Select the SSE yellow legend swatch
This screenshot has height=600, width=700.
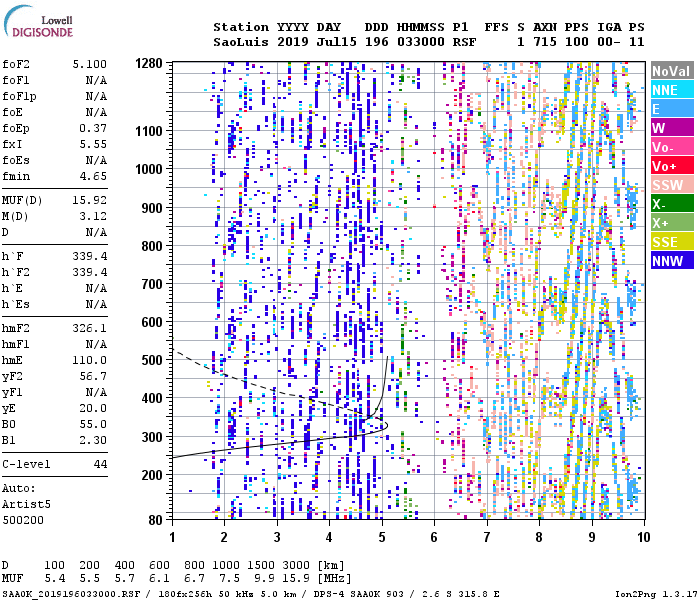[672, 242]
